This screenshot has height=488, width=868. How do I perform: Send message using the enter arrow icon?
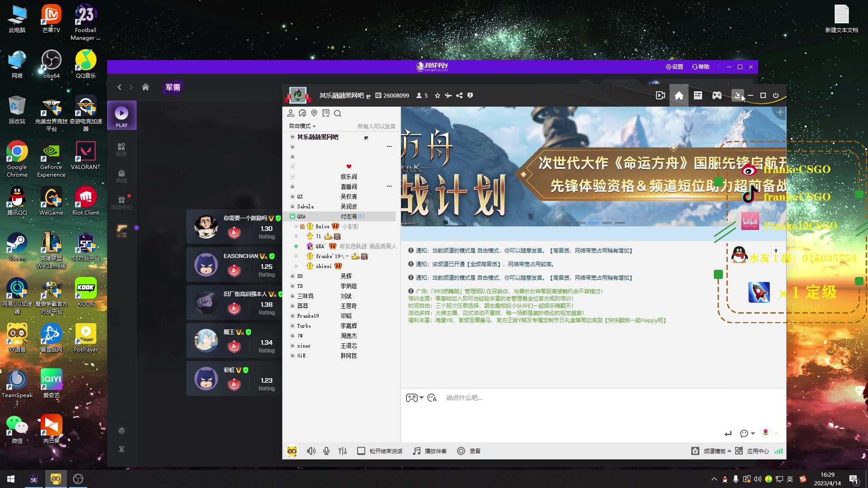click(728, 434)
